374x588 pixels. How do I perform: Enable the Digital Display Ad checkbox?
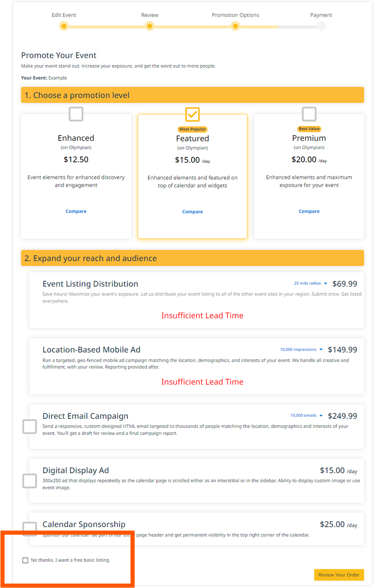pos(30,481)
